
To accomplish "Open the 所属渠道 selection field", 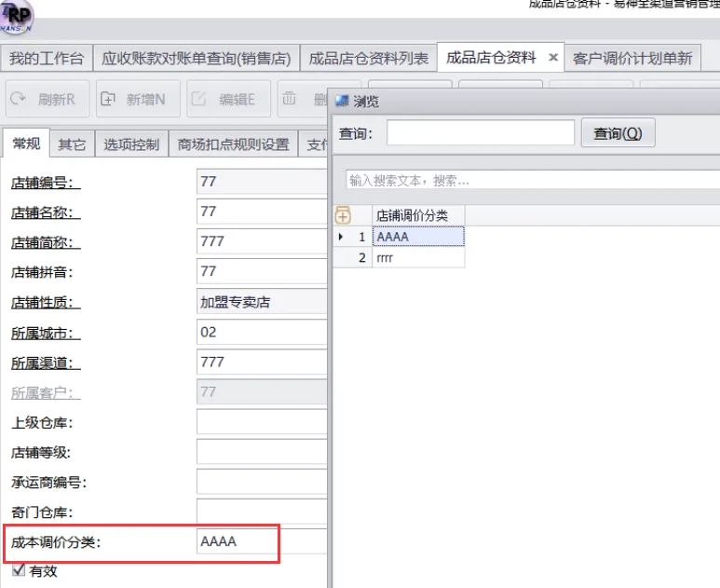I will pyautogui.click(x=262, y=362).
